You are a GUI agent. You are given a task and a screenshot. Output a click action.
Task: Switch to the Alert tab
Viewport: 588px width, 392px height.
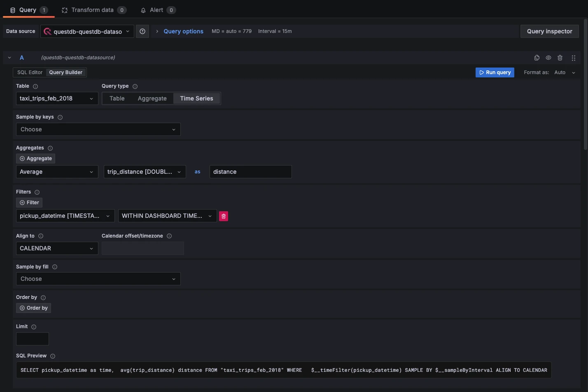pos(158,10)
